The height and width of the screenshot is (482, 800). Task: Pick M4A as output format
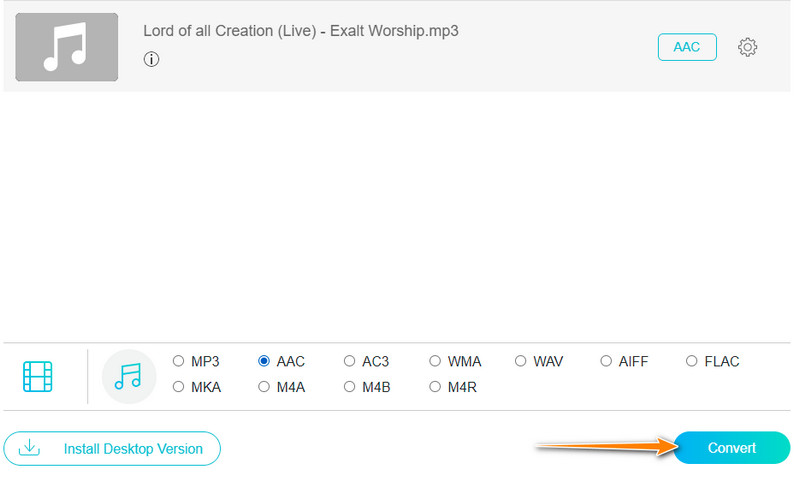[264, 386]
